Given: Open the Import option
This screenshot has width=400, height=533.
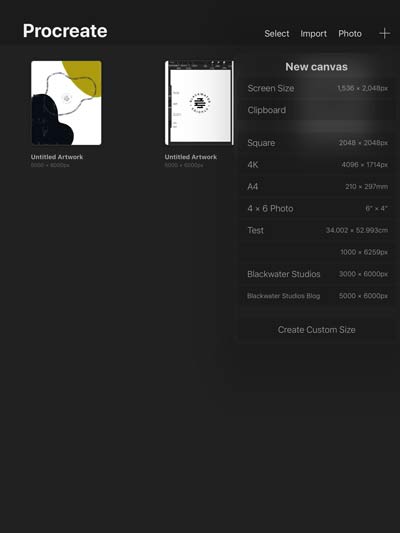Looking at the screenshot, I should [x=313, y=34].
